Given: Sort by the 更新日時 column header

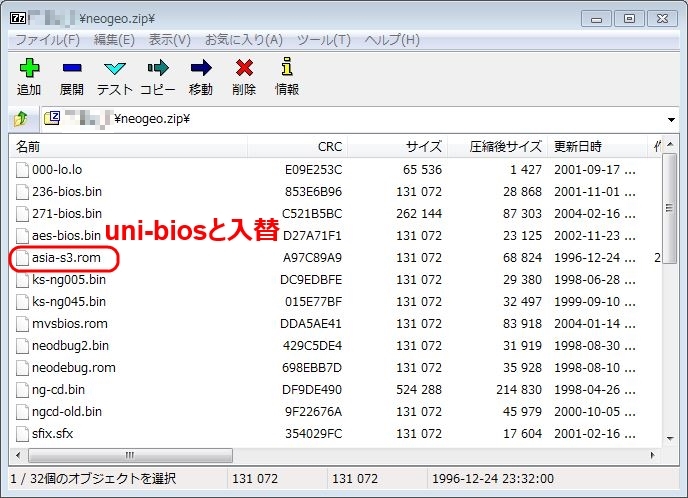Looking at the screenshot, I should tap(598, 147).
